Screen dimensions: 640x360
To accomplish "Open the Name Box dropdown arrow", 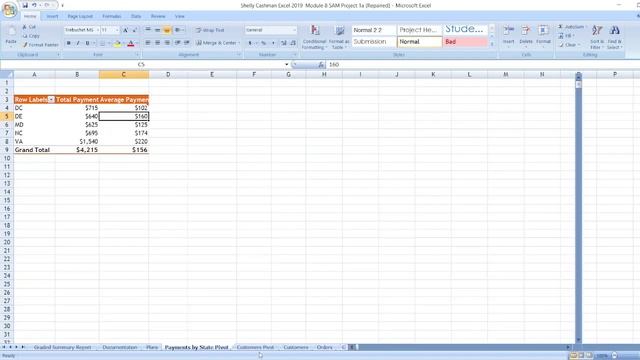I will [x=287, y=64].
